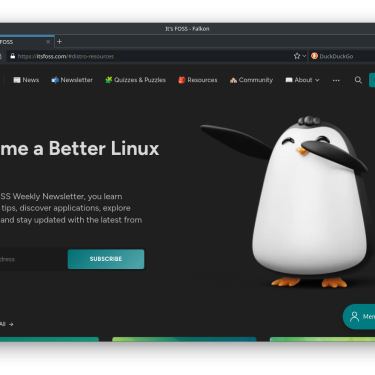
Task: Bookmark page with the star icon
Action: (x=297, y=56)
